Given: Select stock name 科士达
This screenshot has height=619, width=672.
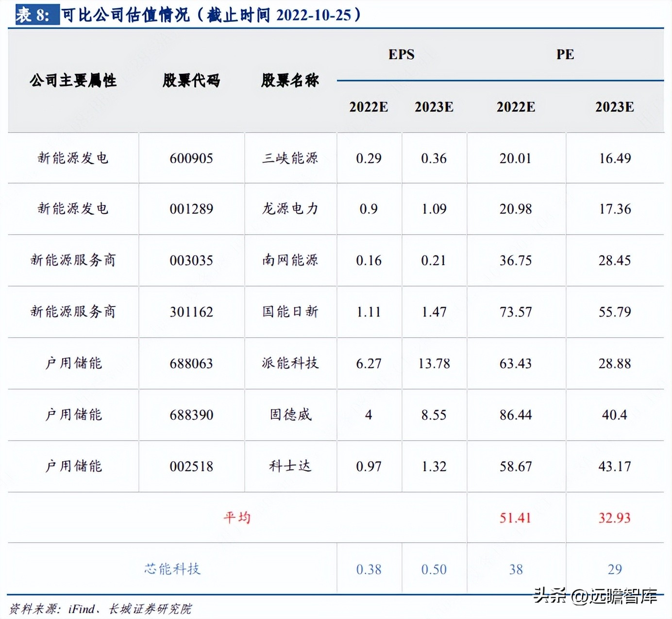Looking at the screenshot, I should point(290,466).
